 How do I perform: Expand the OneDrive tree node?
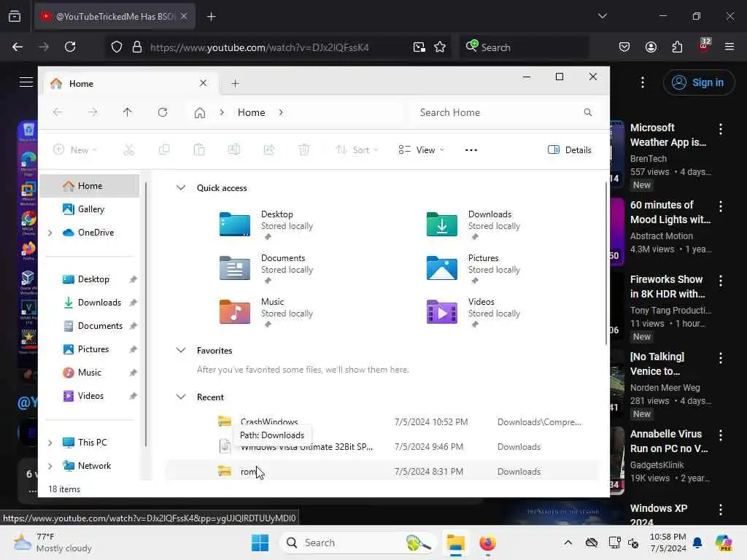[x=50, y=233]
